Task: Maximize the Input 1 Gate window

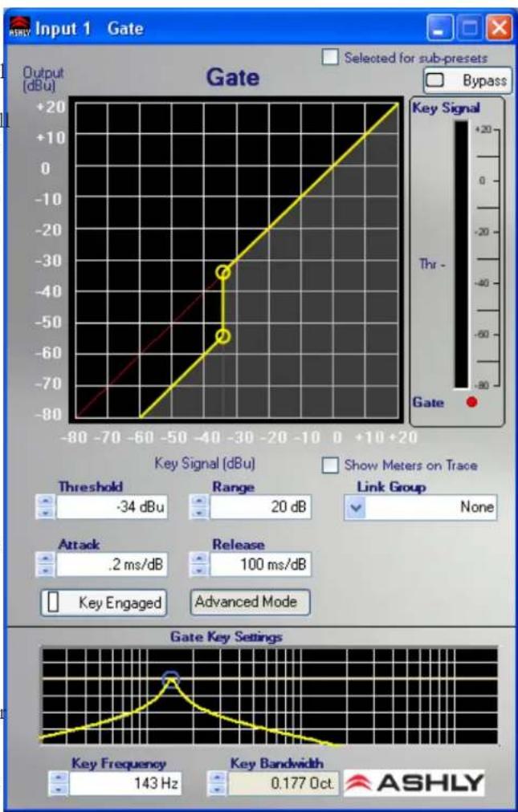Action: click(x=469, y=27)
